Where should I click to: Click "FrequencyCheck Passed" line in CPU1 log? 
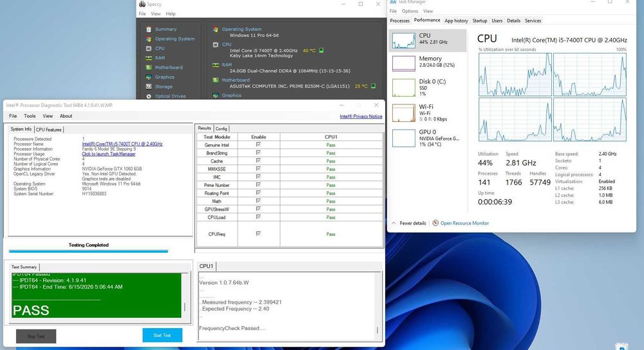click(232, 328)
